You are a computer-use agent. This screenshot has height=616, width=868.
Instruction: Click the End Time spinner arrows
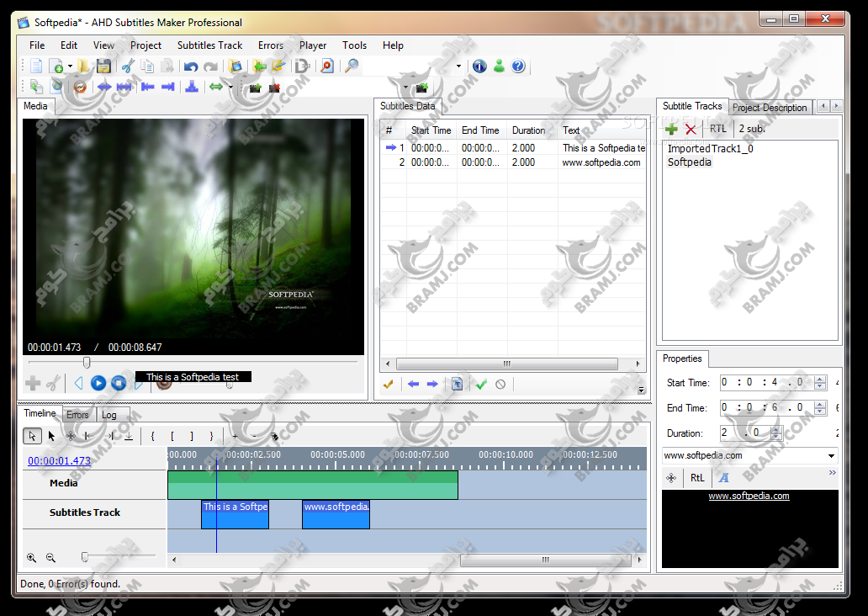pyautogui.click(x=820, y=408)
